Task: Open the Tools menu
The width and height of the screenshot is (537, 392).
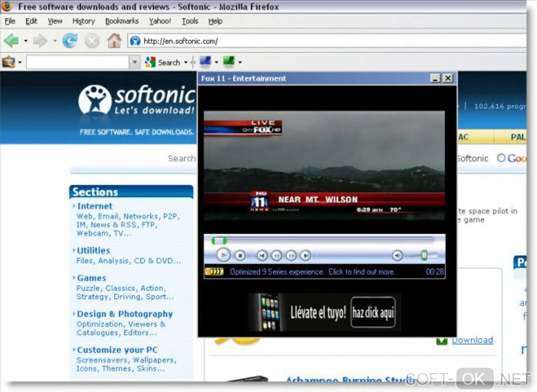Action: point(190,21)
